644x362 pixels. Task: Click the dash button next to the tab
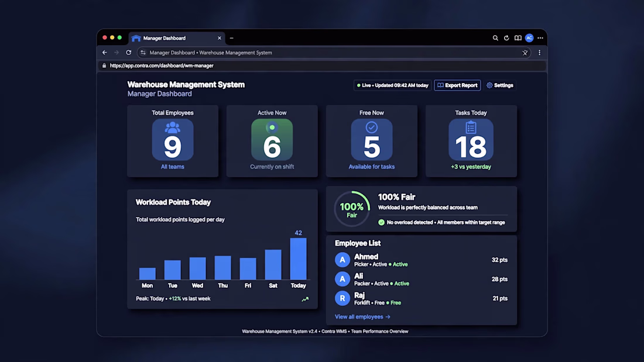pos(232,38)
